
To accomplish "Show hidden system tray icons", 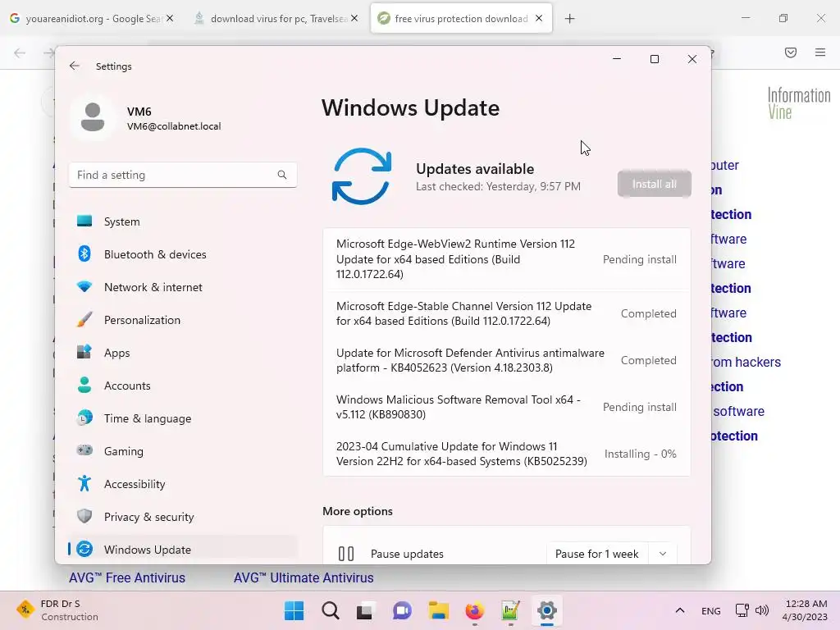I will pyautogui.click(x=680, y=610).
